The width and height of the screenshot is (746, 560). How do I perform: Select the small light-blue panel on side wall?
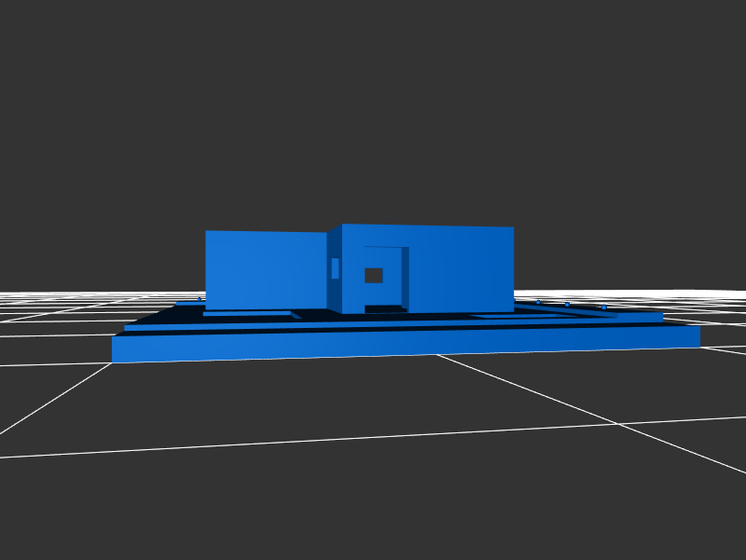[x=335, y=268]
